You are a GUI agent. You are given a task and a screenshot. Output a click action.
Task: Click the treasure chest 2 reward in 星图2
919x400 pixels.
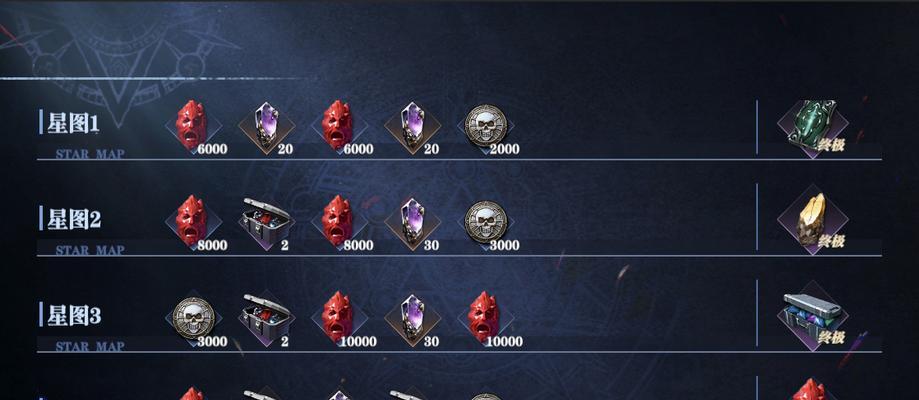[x=267, y=223]
